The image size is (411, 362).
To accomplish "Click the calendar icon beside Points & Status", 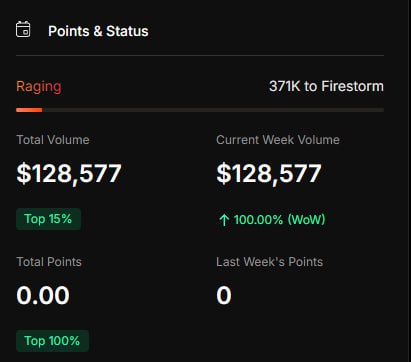I will pyautogui.click(x=23, y=29).
